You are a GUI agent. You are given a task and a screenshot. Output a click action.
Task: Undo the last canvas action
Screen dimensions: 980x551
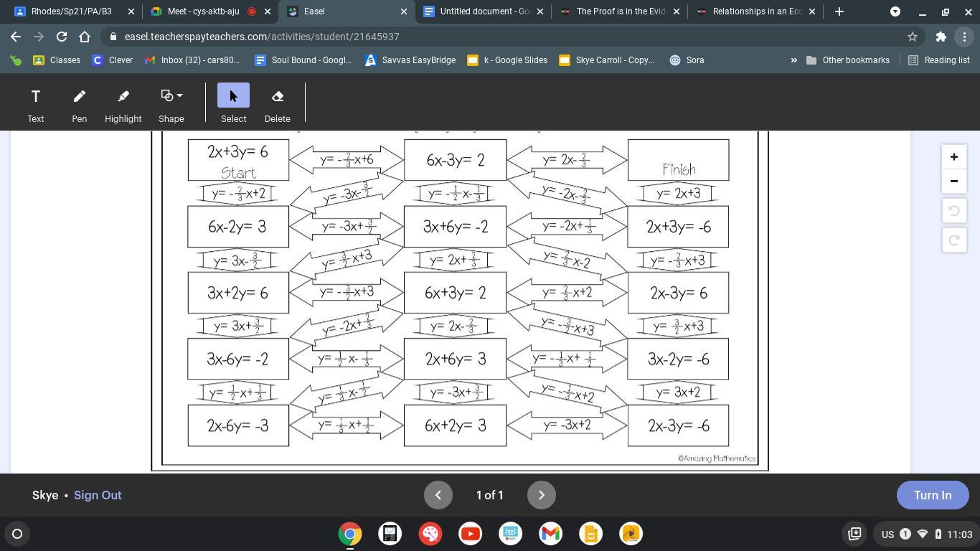953,211
